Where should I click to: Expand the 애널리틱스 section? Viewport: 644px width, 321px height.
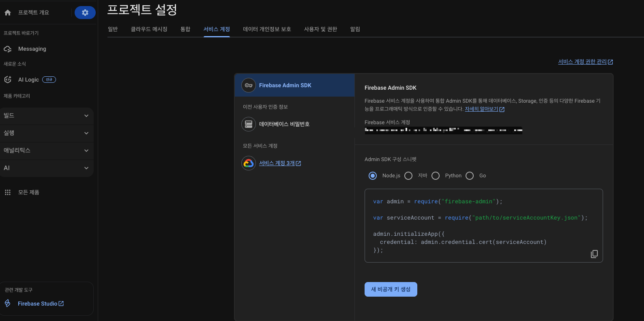[47, 151]
